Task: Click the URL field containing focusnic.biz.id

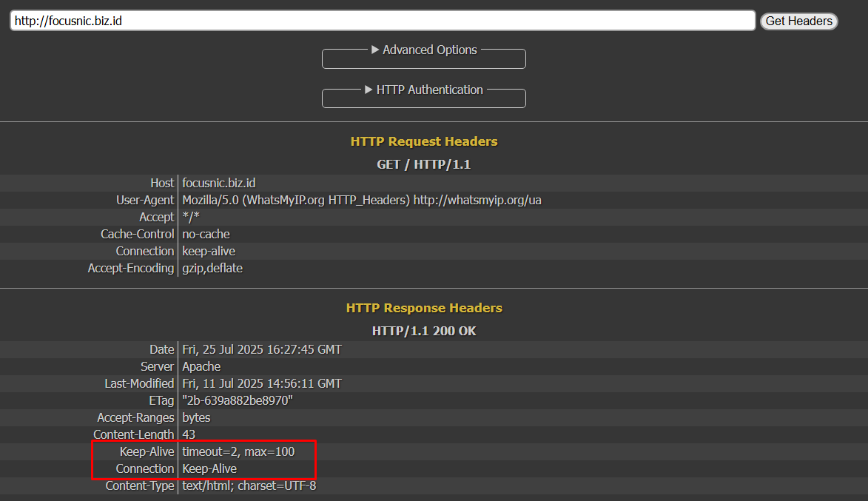Action: [381, 21]
